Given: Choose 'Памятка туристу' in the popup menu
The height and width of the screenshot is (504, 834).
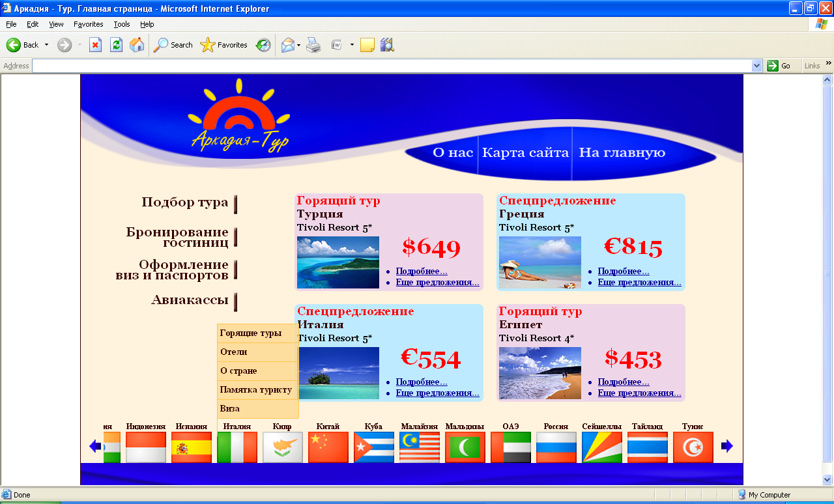Looking at the screenshot, I should click(x=256, y=389).
